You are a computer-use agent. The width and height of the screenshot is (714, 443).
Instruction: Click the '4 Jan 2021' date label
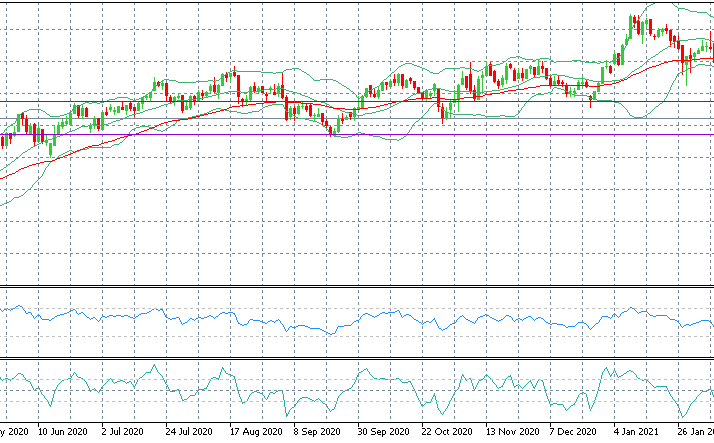tap(636, 432)
